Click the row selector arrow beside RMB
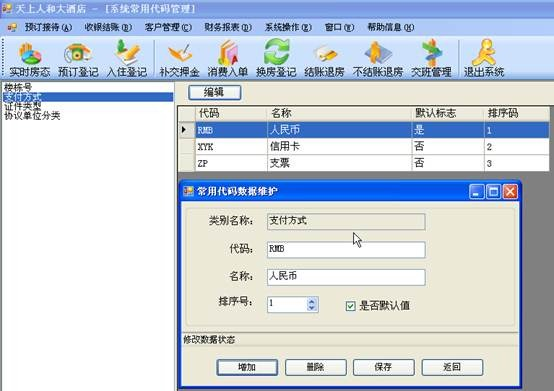The height and width of the screenshot is (391, 554). (186, 130)
